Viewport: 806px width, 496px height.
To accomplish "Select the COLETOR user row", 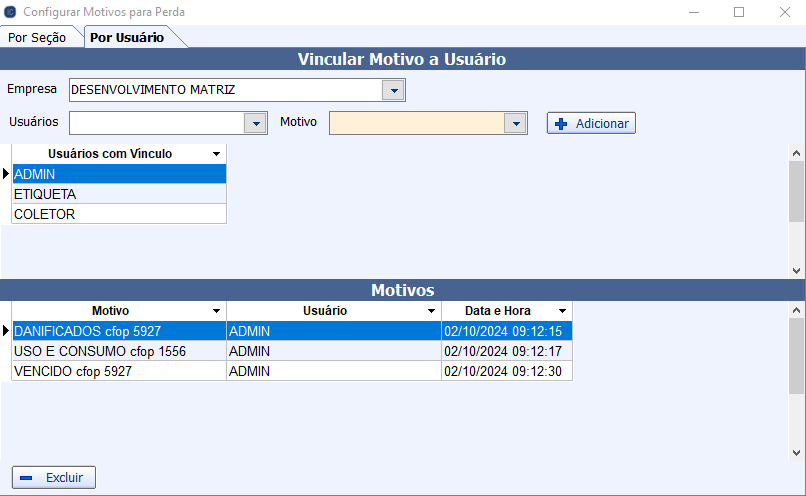I will point(118,214).
